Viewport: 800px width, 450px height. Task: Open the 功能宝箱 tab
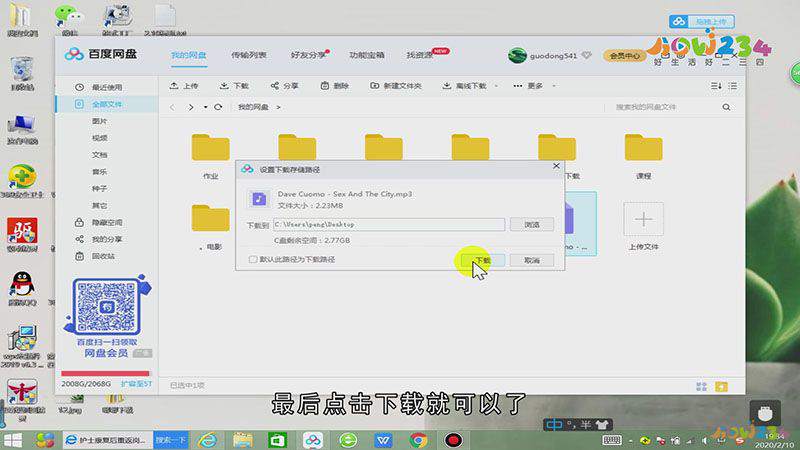367,55
